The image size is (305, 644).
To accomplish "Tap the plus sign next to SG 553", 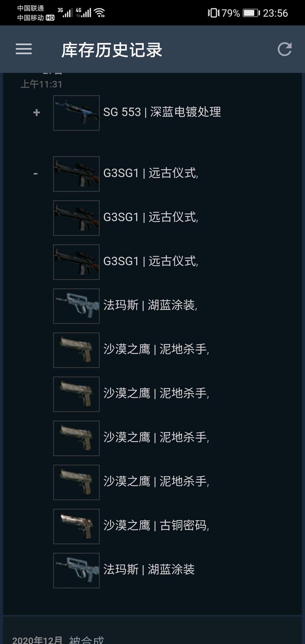I will 37,112.
